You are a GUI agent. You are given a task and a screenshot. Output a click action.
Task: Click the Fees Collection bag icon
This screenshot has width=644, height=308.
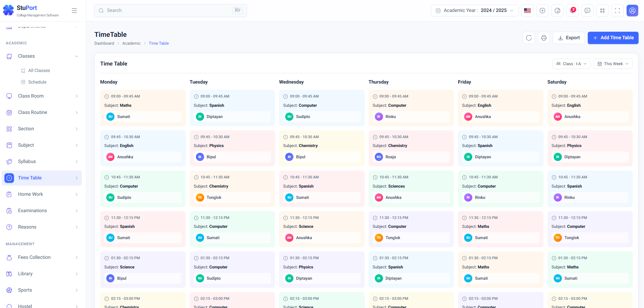point(9,258)
